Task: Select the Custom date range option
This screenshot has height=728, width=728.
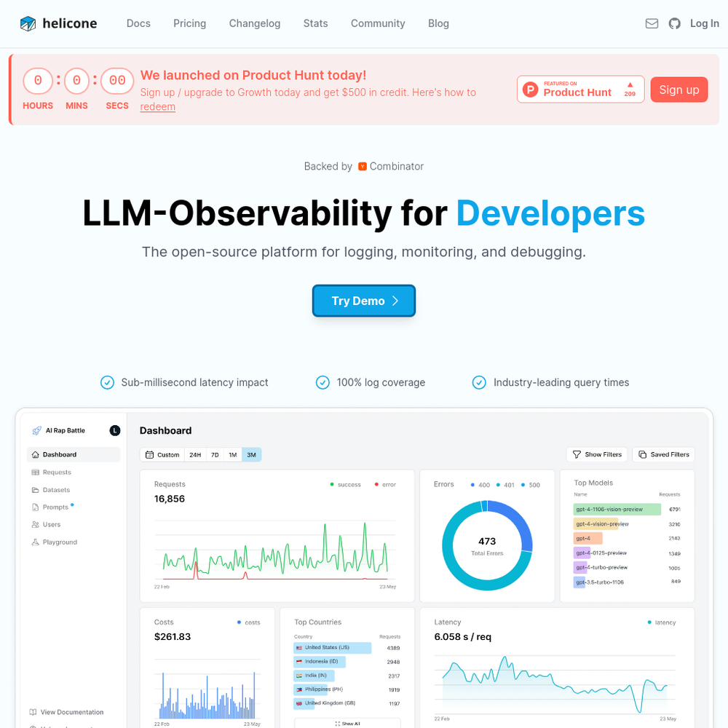Action: pos(162,455)
